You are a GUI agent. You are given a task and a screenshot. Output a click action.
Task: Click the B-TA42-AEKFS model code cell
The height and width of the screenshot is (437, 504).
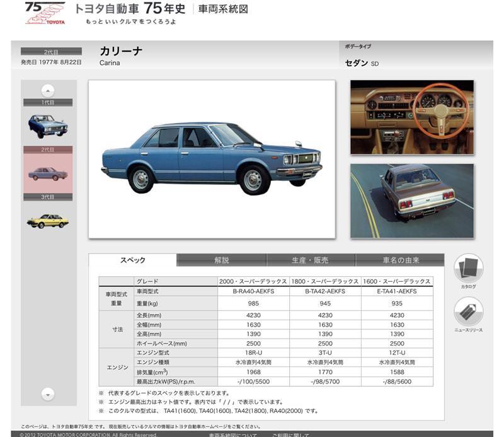(x=325, y=291)
